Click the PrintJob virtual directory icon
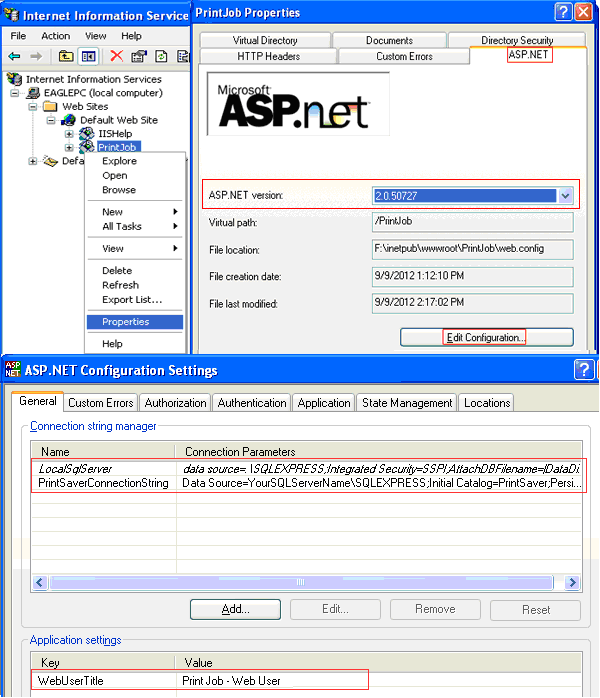 point(86,146)
